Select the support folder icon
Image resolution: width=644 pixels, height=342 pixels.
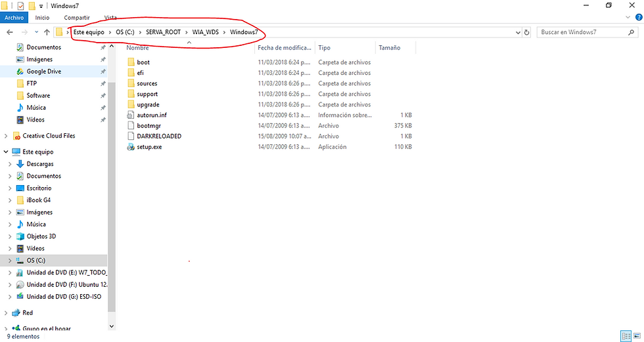[x=131, y=94]
